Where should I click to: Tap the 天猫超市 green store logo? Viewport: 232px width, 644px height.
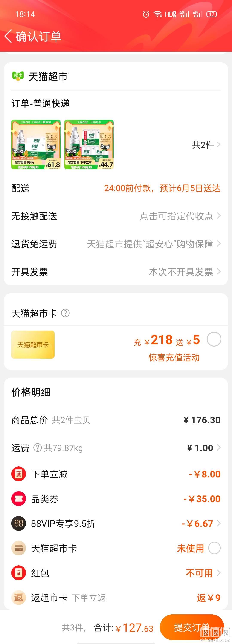point(18,76)
